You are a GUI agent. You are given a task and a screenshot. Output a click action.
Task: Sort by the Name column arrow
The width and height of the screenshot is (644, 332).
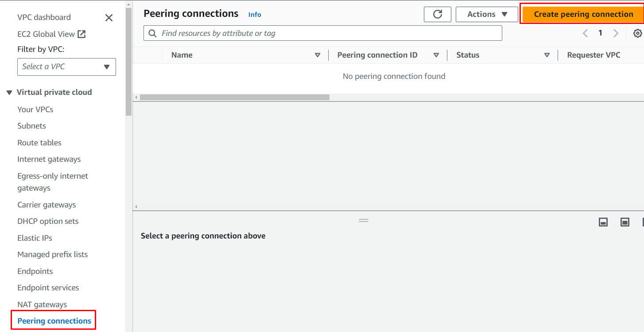point(317,55)
